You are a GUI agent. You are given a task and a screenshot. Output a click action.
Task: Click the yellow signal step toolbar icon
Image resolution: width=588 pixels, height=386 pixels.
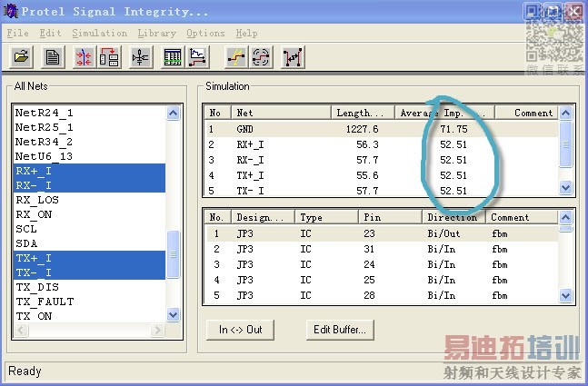236,57
